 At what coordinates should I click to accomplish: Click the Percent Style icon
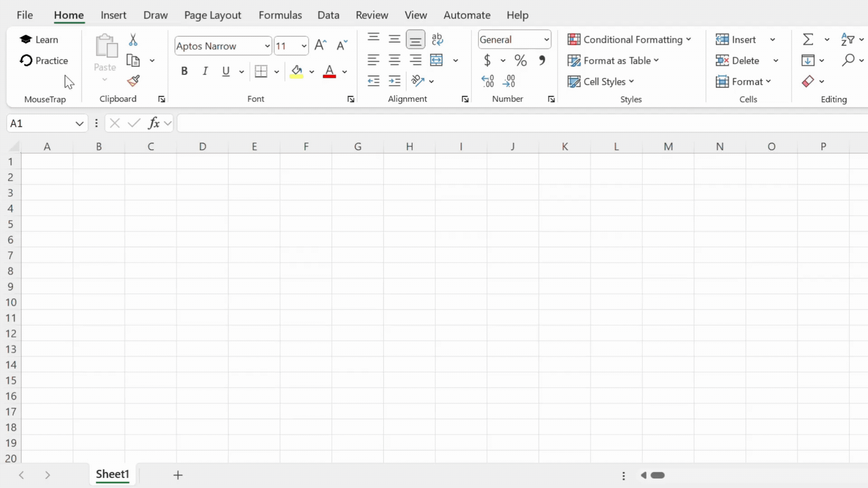pos(520,61)
